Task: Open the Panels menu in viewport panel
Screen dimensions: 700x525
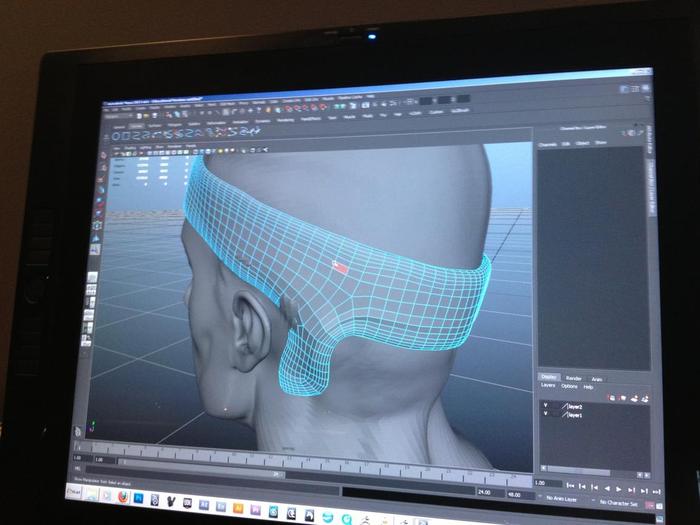Action: [x=191, y=146]
